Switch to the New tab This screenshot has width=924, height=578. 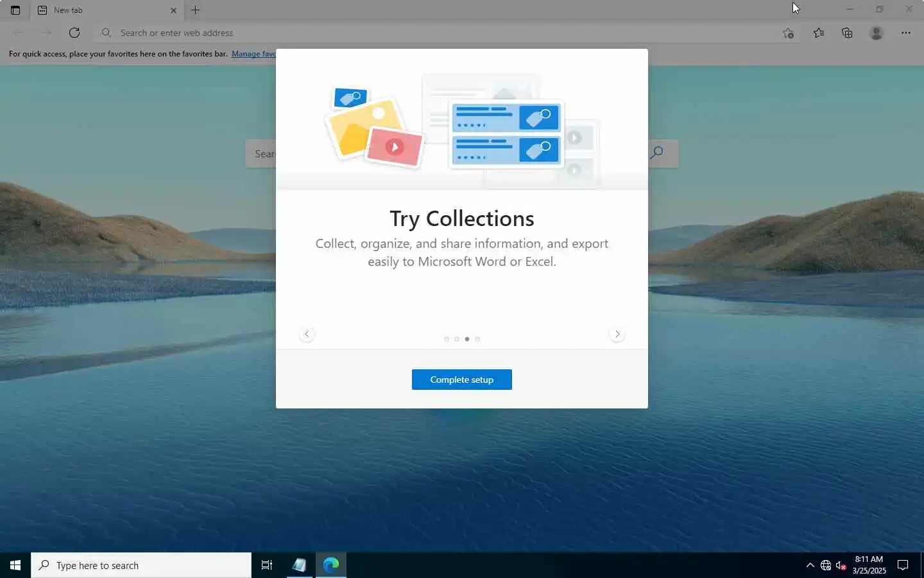107,10
